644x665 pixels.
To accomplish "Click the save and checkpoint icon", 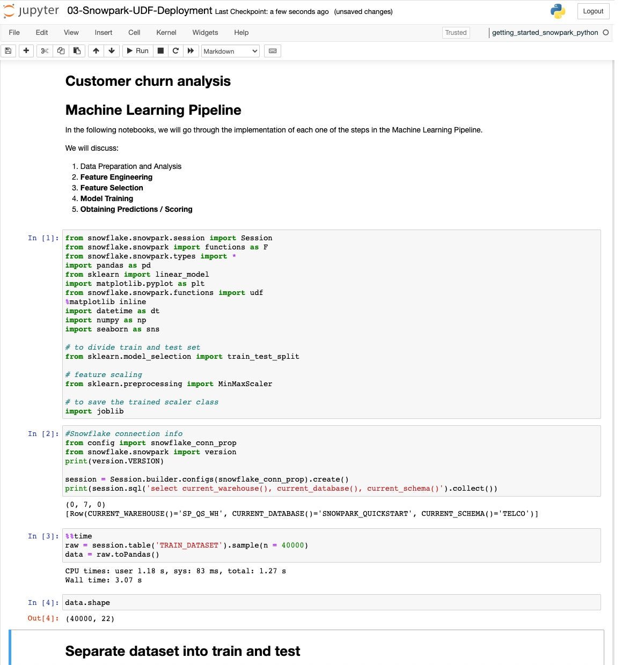I will (8, 51).
